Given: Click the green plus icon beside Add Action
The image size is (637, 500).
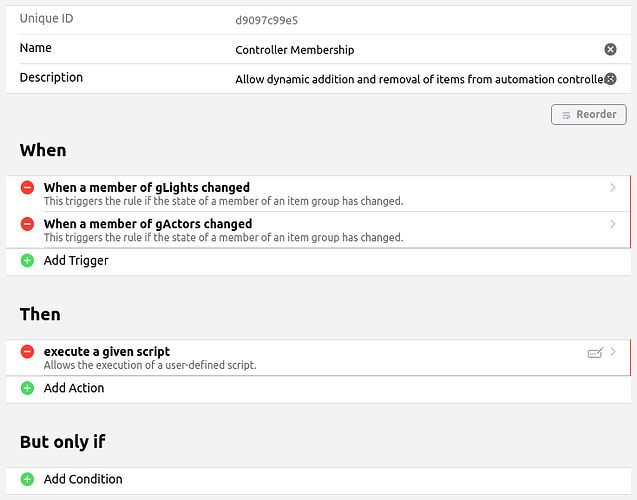Looking at the screenshot, I should (27, 388).
